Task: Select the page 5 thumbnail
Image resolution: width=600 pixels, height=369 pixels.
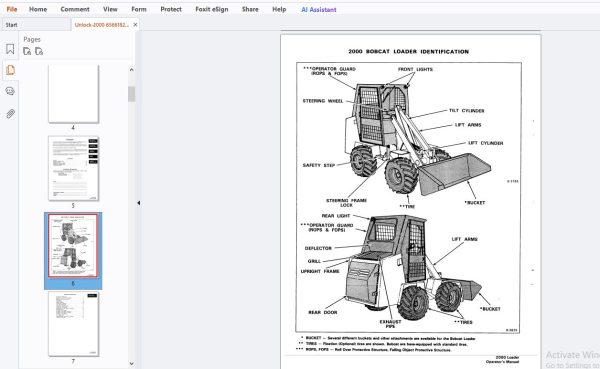Action: pos(73,168)
